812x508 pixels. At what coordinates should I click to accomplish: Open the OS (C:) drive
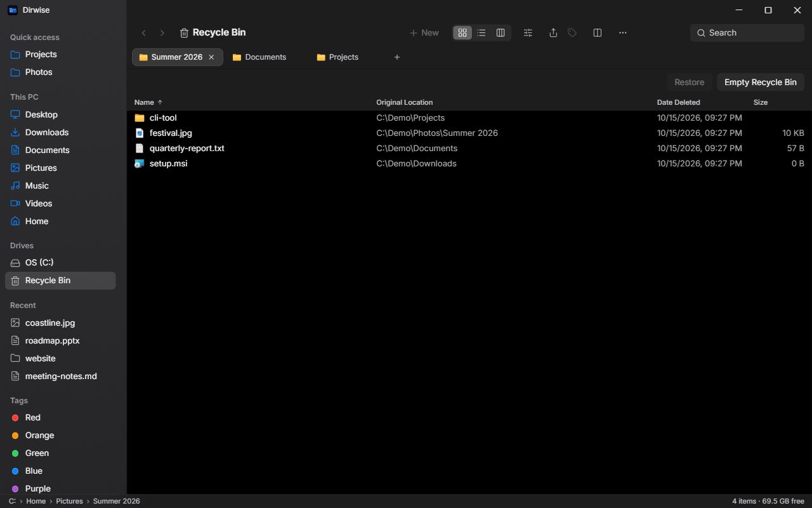[x=60, y=263]
